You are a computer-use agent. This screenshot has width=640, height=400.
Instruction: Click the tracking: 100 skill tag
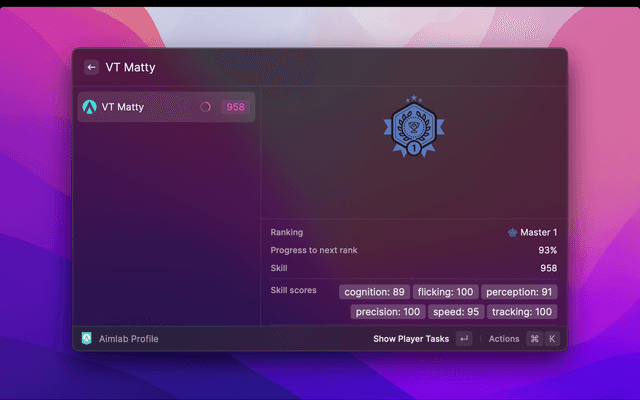[x=522, y=312]
